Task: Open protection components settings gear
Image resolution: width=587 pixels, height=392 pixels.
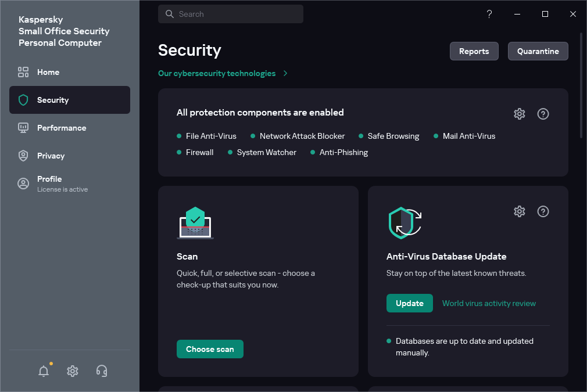Action: point(519,114)
